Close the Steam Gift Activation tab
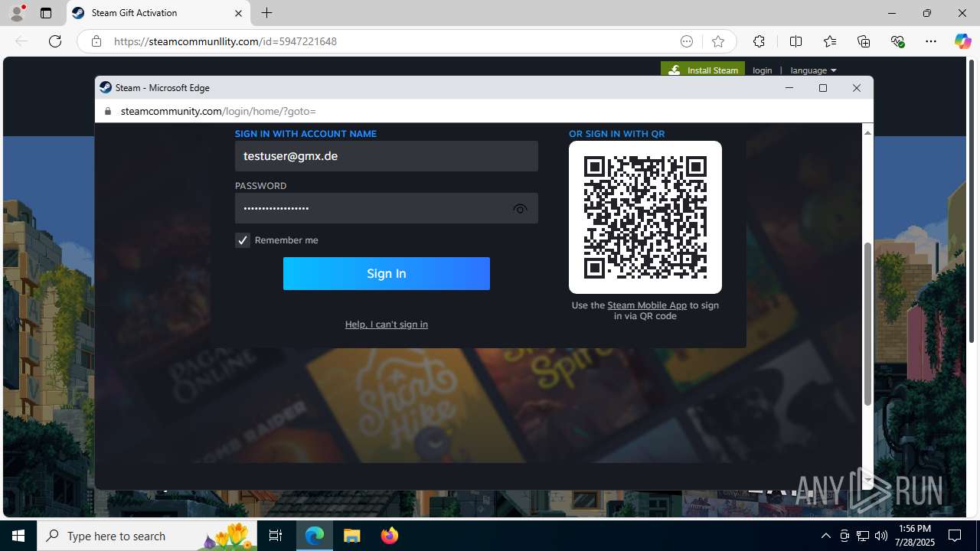Screen dimensions: 980x551 click(238, 13)
